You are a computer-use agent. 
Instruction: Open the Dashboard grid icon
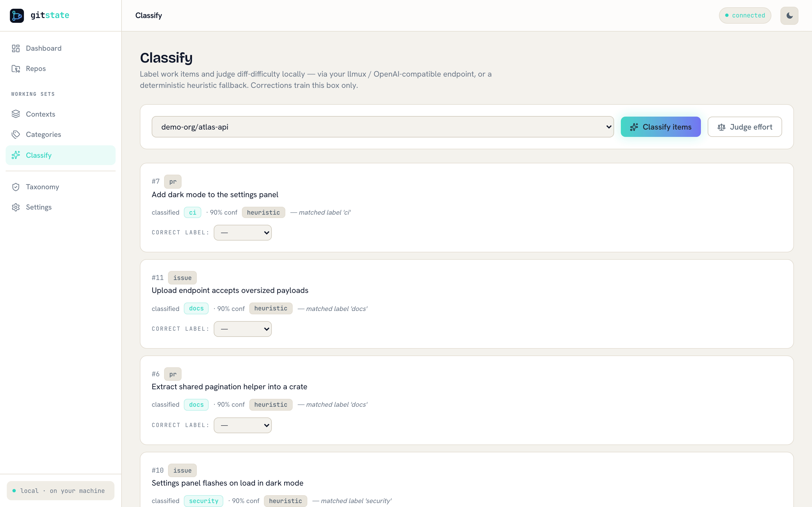click(16, 48)
